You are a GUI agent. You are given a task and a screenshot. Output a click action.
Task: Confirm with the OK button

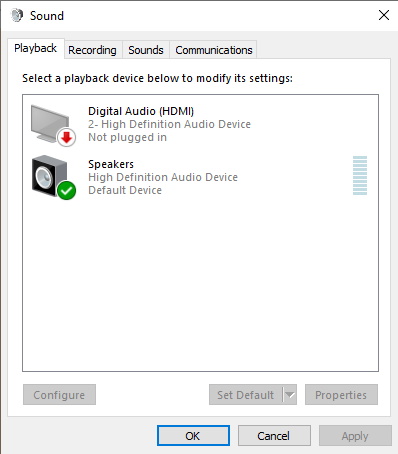[193, 436]
